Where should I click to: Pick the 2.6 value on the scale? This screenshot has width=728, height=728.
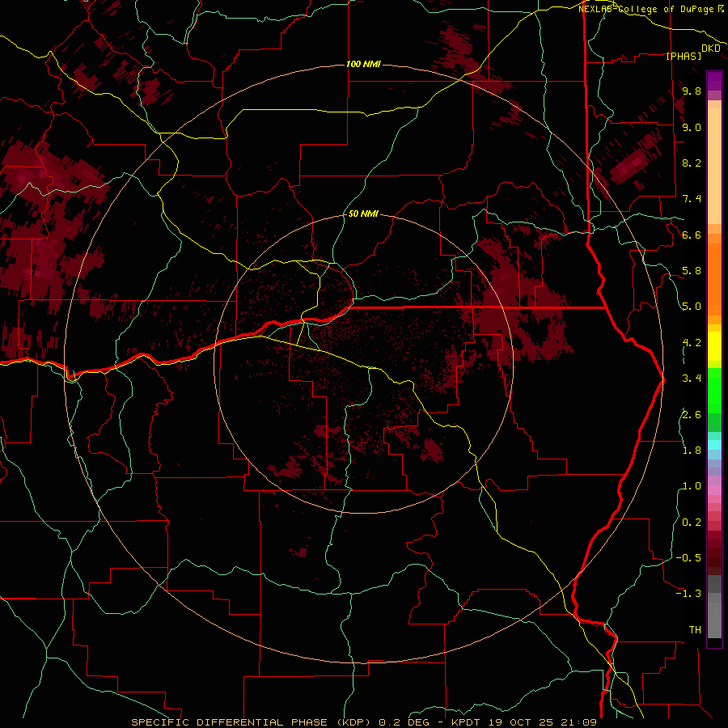[692, 415]
